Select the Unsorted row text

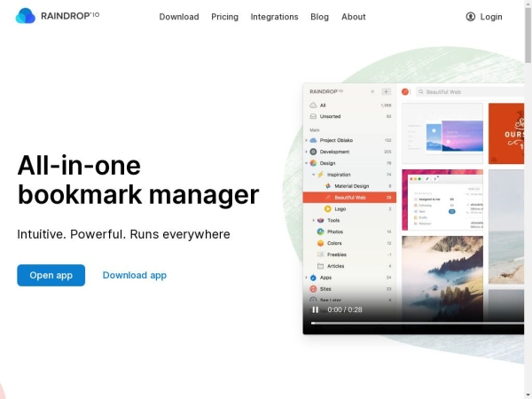(x=330, y=116)
